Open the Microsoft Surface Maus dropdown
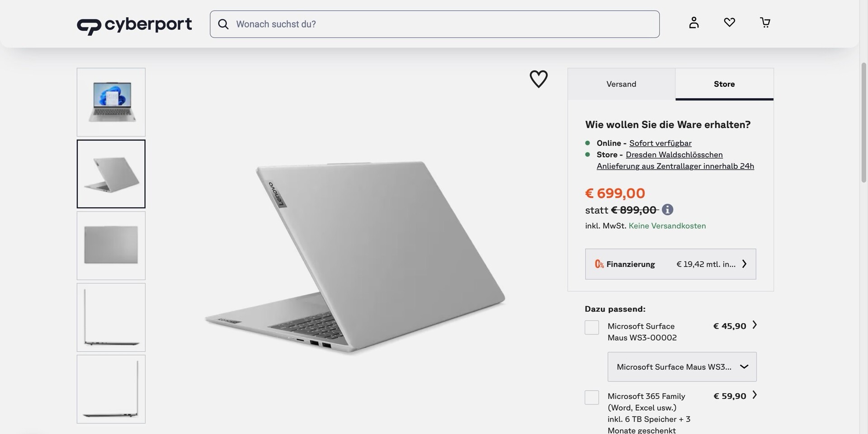This screenshot has height=434, width=868. [682, 367]
